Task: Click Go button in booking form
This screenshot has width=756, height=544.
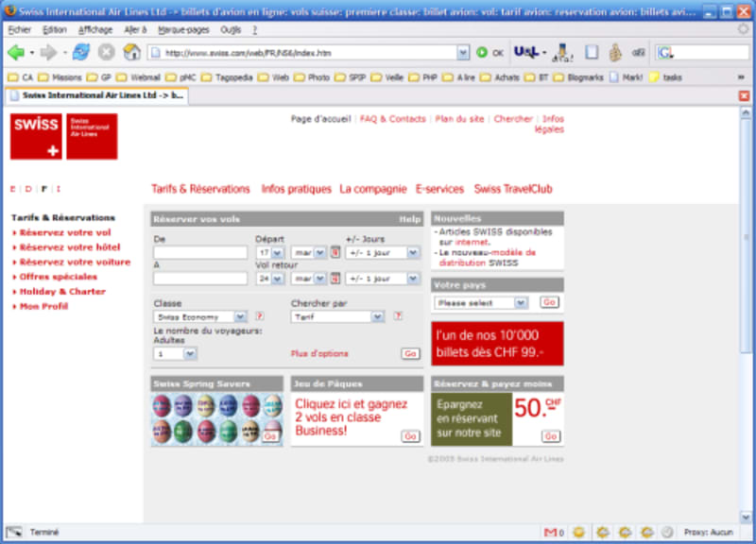Action: point(410,353)
